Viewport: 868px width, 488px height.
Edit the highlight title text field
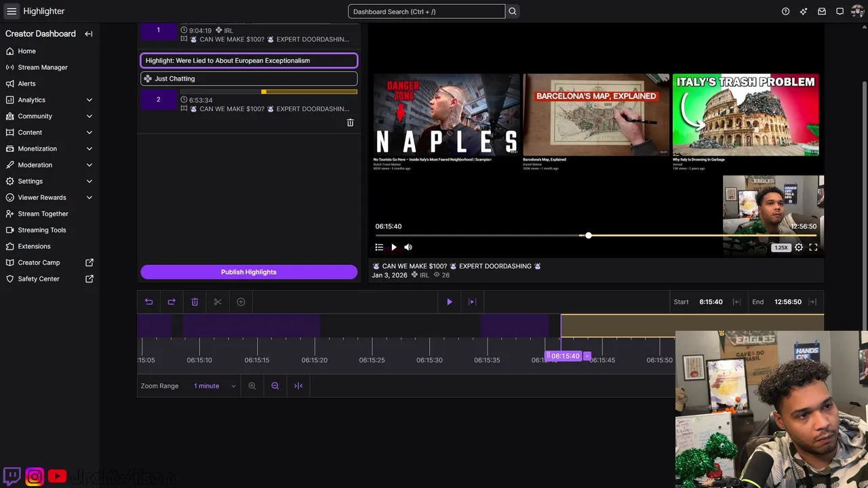click(x=249, y=60)
